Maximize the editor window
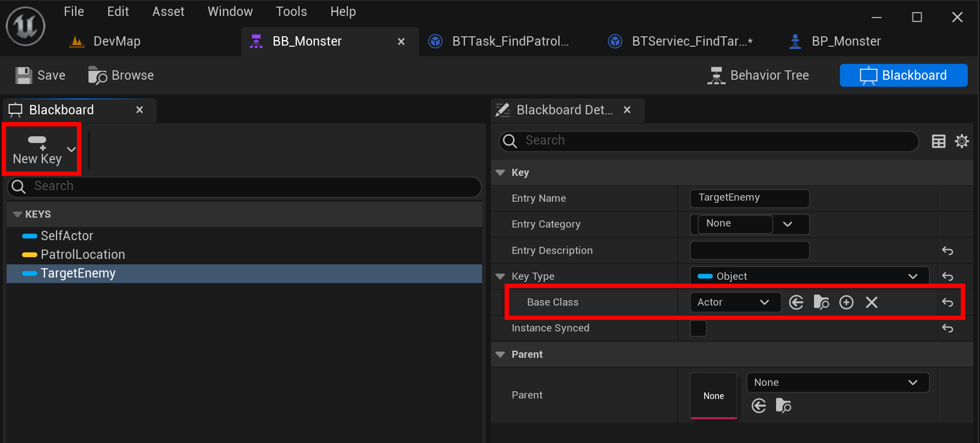The width and height of the screenshot is (980, 443). [917, 18]
